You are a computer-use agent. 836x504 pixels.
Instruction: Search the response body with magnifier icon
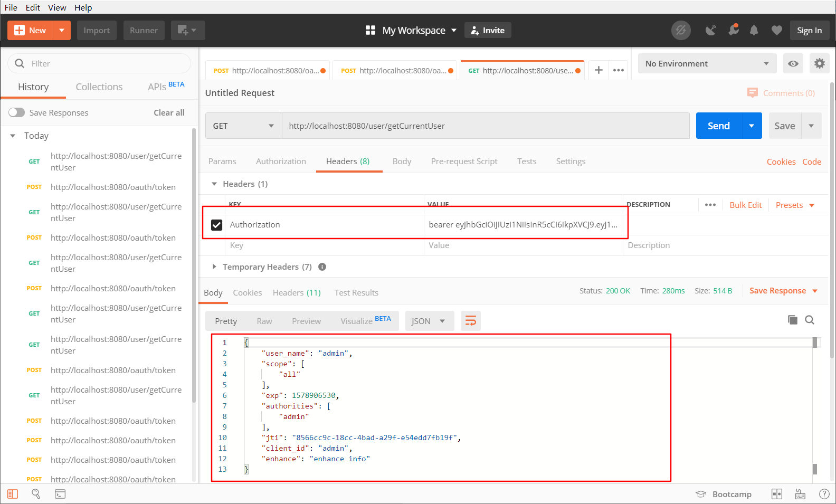point(810,320)
